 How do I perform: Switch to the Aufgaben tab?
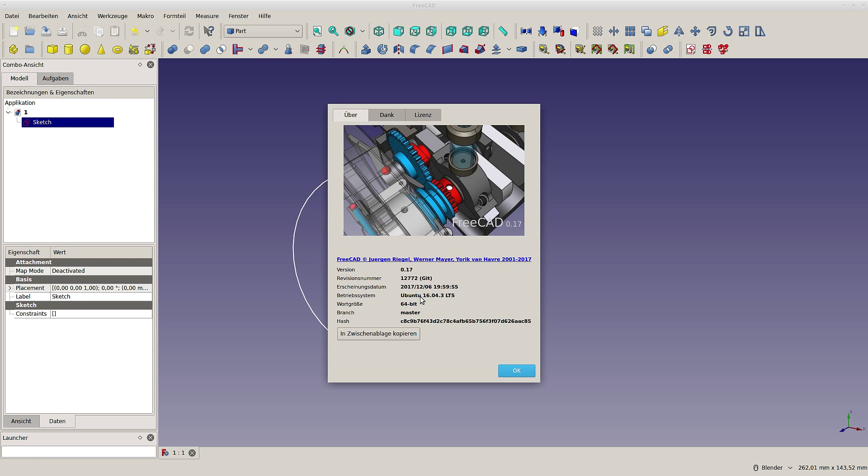[55, 79]
